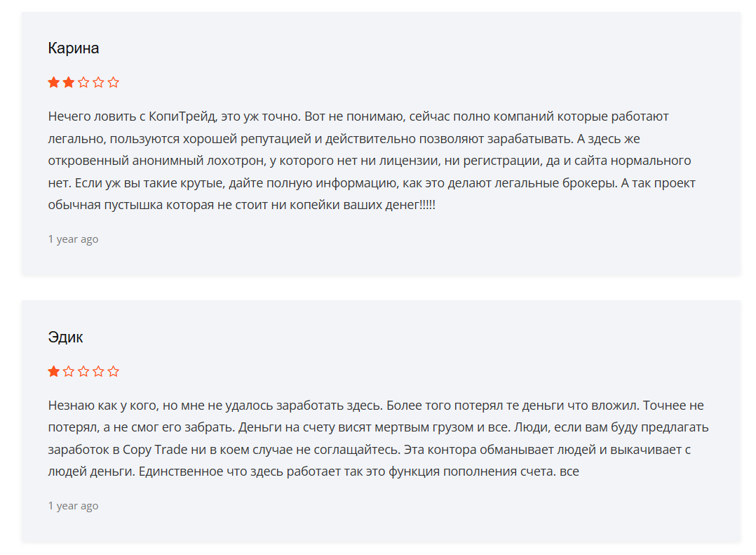Click fourth empty star in Карина's rating
756x555 pixels.
click(99, 82)
